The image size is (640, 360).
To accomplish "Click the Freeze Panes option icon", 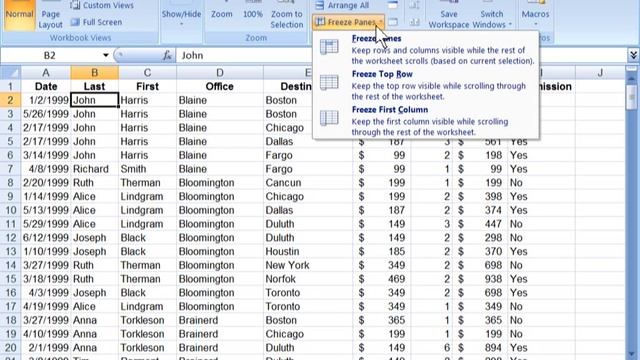I will point(329,47).
